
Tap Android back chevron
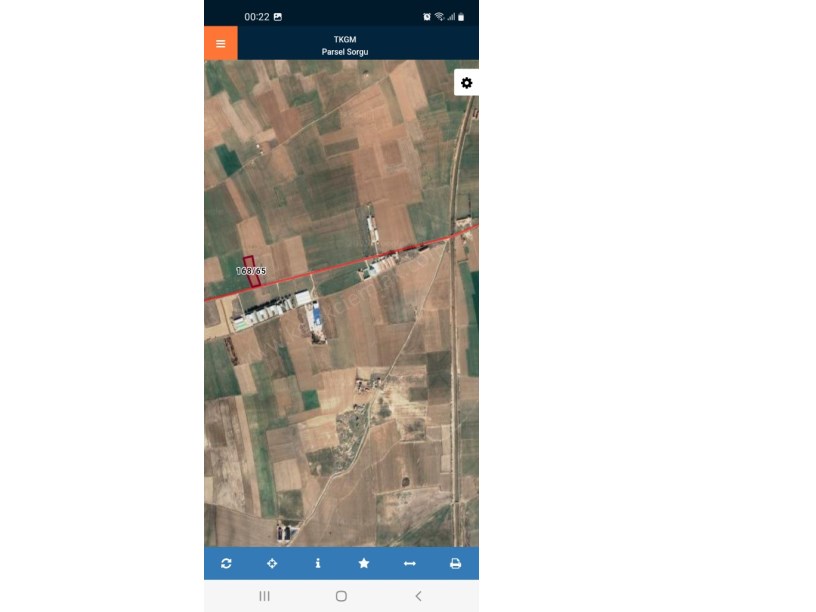pyautogui.click(x=418, y=596)
